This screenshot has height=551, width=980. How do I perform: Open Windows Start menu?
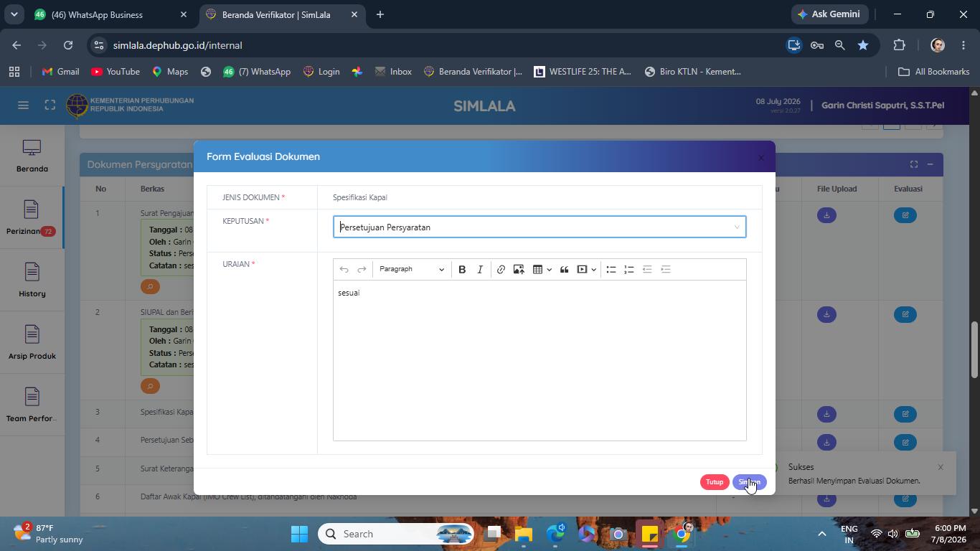tap(299, 534)
